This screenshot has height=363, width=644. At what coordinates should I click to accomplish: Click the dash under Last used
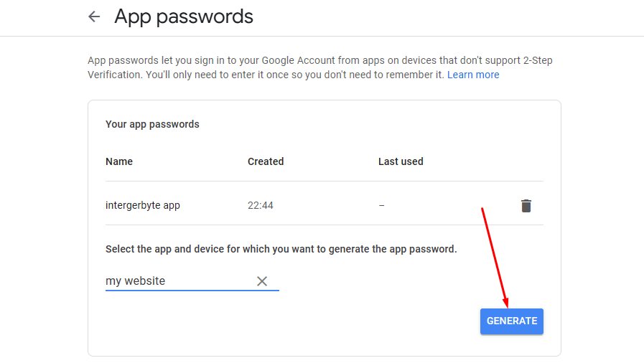coord(381,205)
